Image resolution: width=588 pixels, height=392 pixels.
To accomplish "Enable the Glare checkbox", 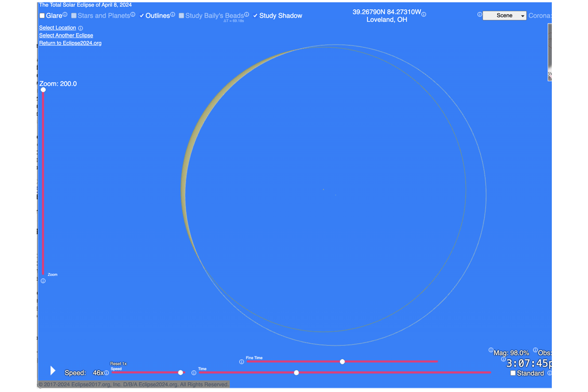I will point(42,15).
